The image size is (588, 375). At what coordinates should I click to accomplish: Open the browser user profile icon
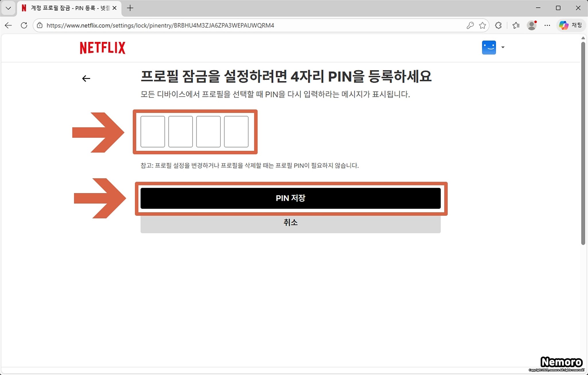click(x=532, y=25)
